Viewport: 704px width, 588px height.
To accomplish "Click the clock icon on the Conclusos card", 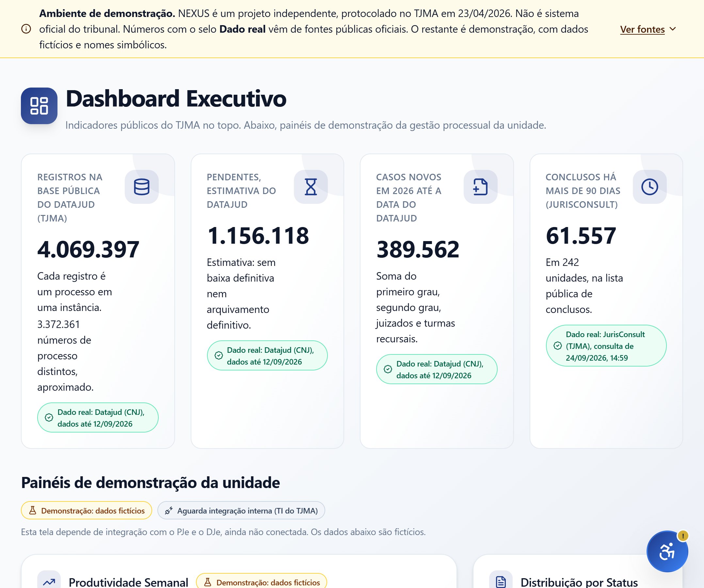I will click(650, 187).
